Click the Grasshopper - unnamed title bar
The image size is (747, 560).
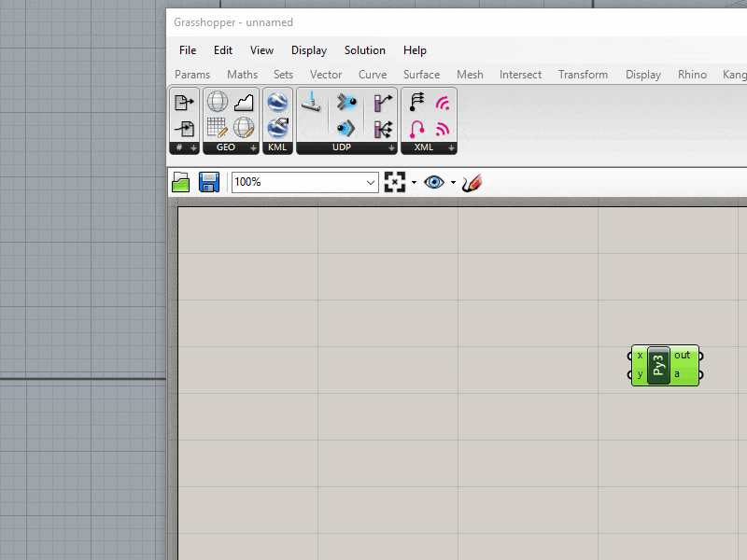[x=457, y=22]
